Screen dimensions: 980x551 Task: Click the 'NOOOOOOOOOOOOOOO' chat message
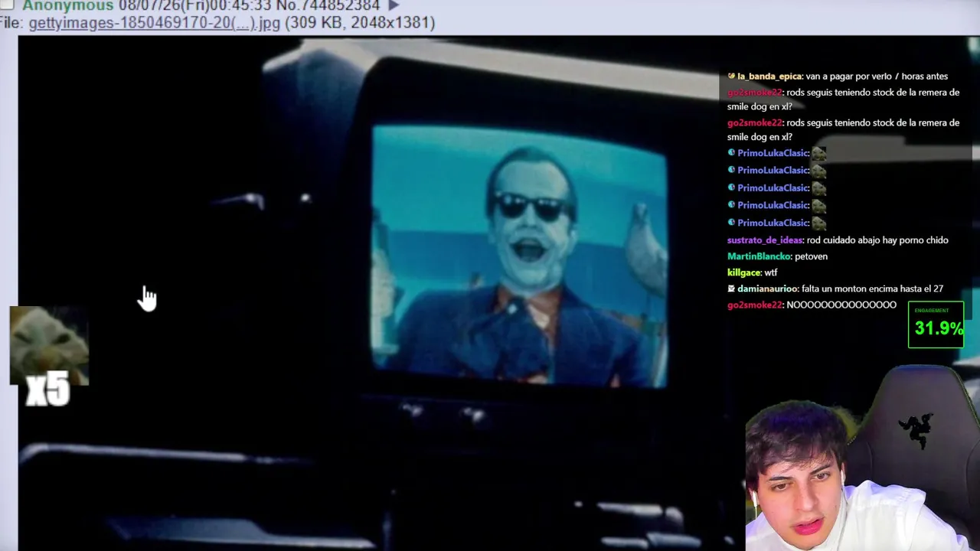coord(841,305)
